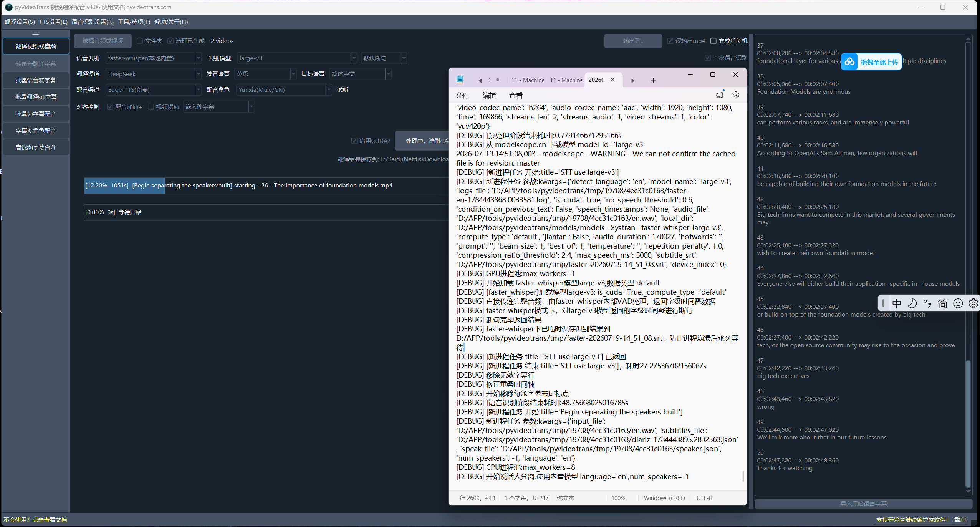Close the active Notepad tab
980x527 pixels.
click(x=613, y=80)
